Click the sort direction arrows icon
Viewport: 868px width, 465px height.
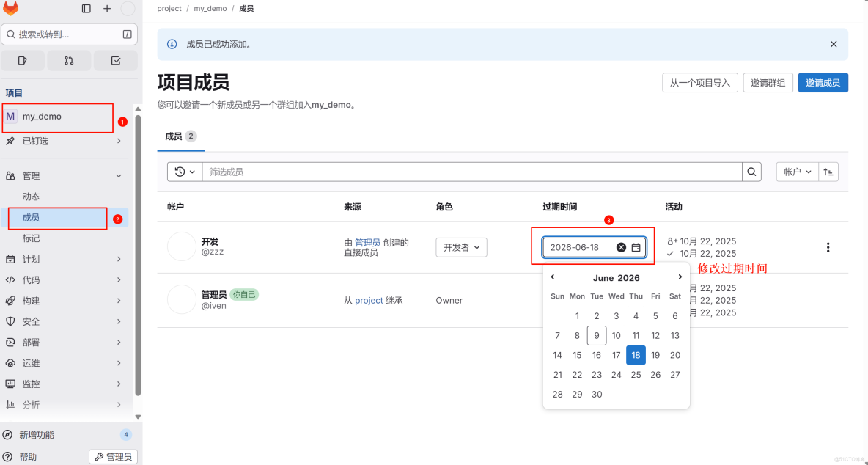point(828,171)
